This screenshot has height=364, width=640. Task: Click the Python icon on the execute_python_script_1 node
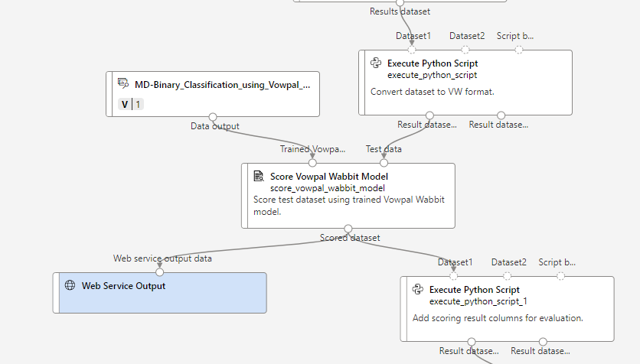point(418,290)
